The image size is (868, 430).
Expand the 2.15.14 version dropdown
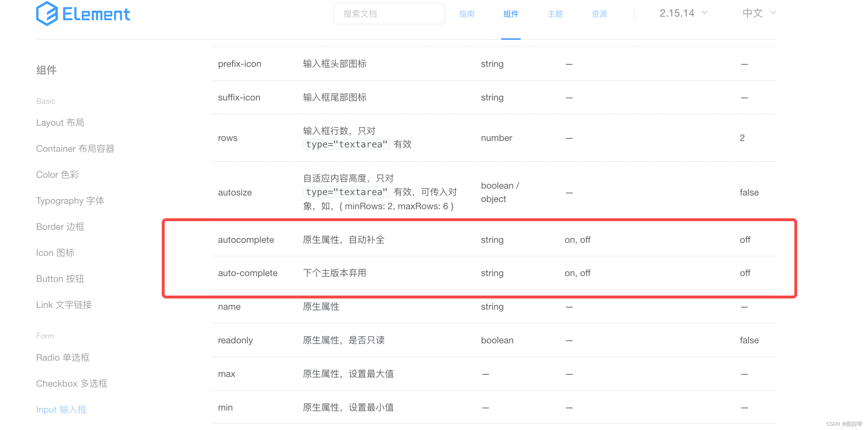click(x=683, y=13)
